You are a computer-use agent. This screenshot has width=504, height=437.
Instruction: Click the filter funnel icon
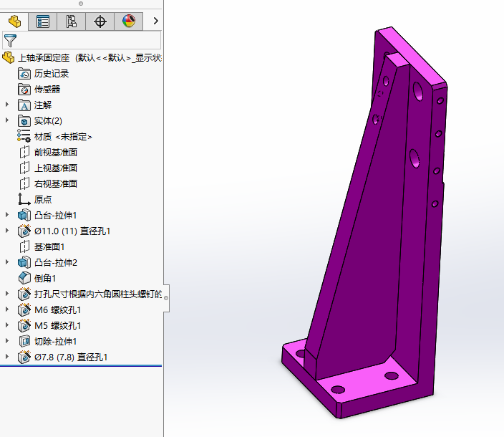[10, 41]
